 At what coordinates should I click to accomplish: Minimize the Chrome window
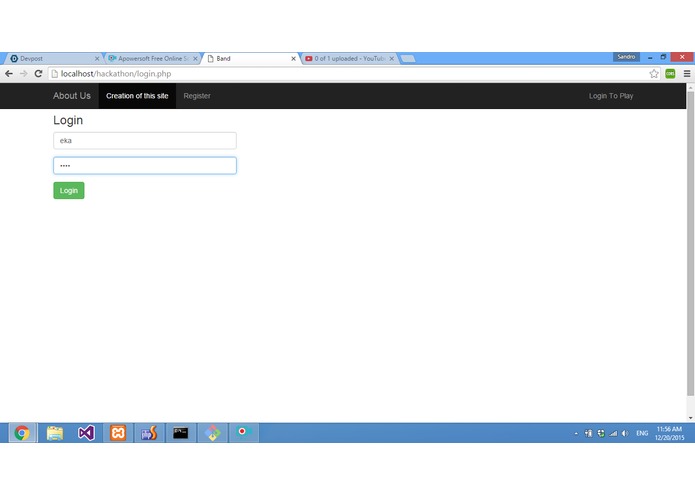[x=650, y=57]
